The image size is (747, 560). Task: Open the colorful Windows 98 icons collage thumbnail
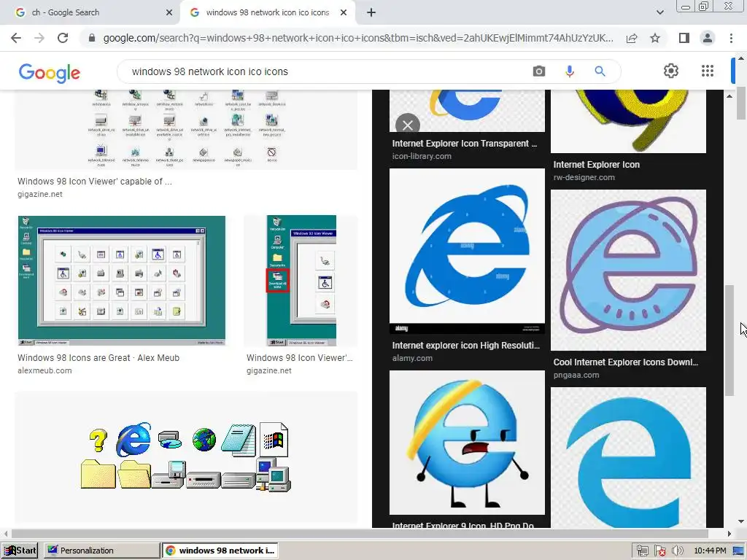(186, 457)
